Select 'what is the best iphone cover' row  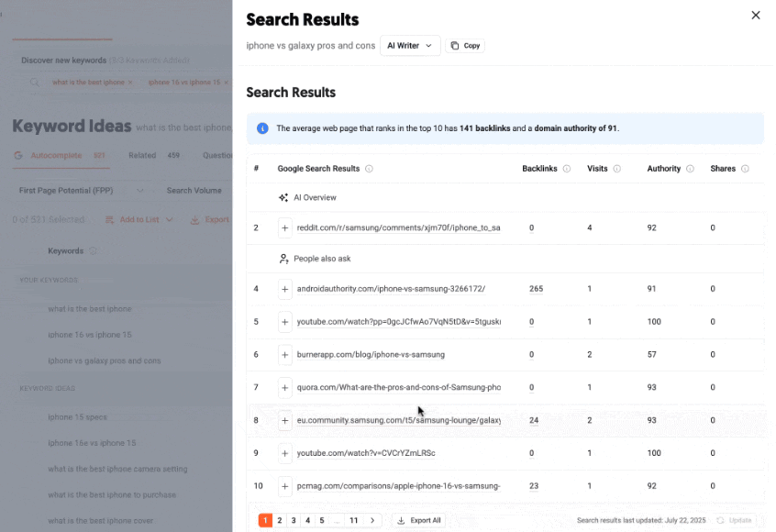pos(101,521)
